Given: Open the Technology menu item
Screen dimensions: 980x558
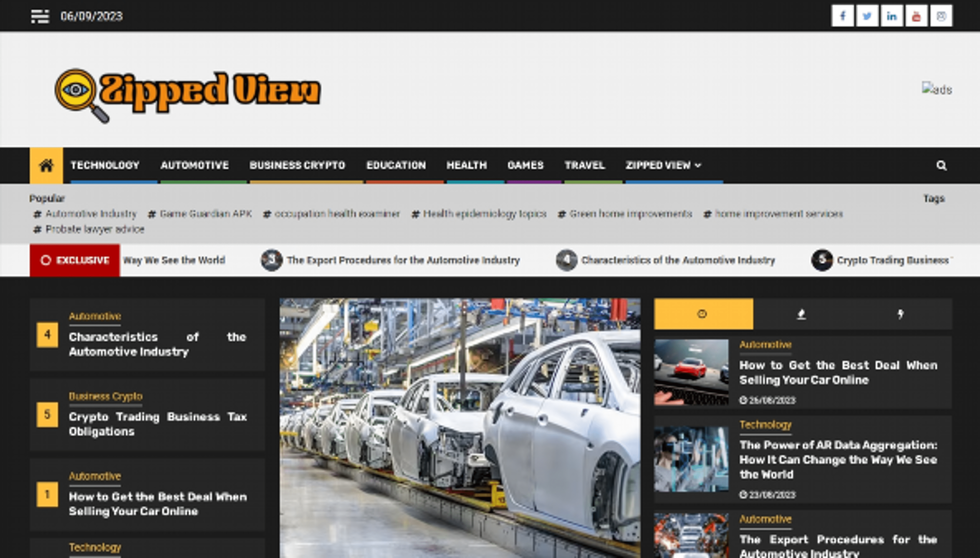Looking at the screenshot, I should (105, 166).
